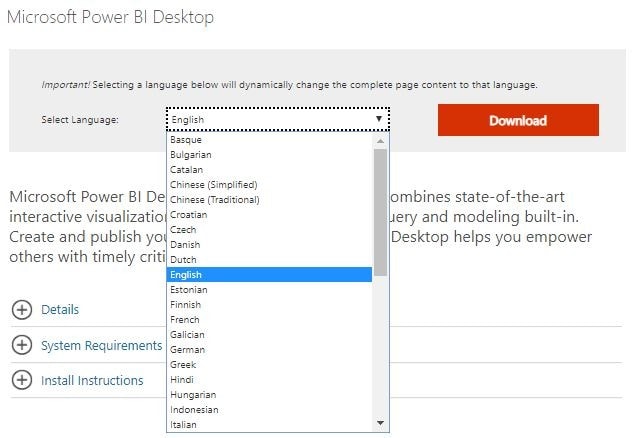The image size is (632, 438).
Task: Click the Microsoft Power BI Desktop heading
Action: tap(110, 17)
